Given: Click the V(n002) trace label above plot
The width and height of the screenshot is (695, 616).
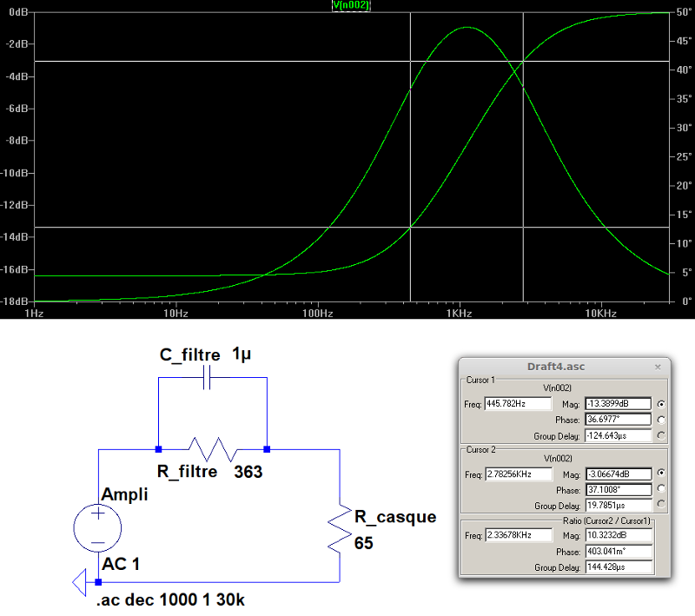Looking at the screenshot, I should click(x=352, y=5).
